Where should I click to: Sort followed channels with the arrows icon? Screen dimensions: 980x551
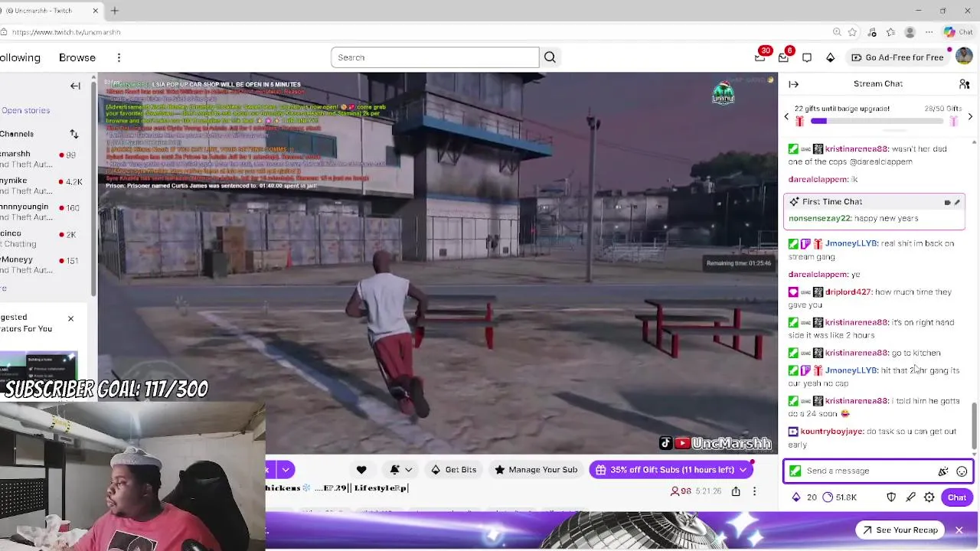coord(74,134)
